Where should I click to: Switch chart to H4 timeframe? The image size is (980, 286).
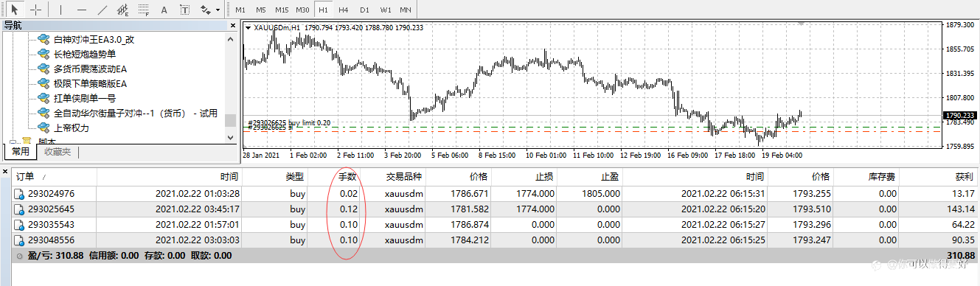pyautogui.click(x=344, y=10)
